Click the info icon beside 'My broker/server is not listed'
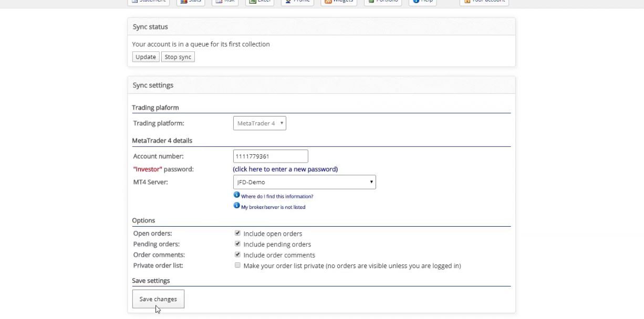Screen dimensions: 644x319 tap(236, 206)
